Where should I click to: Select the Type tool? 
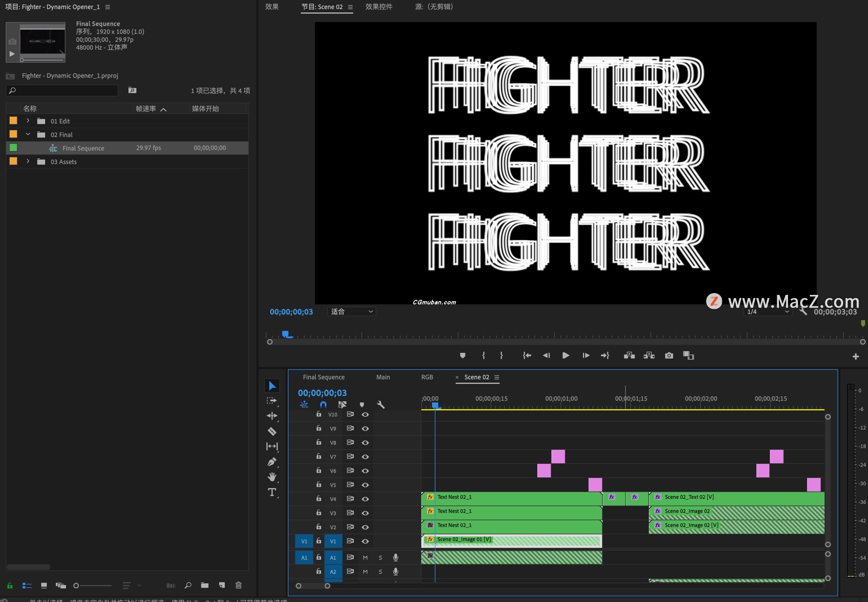(272, 492)
